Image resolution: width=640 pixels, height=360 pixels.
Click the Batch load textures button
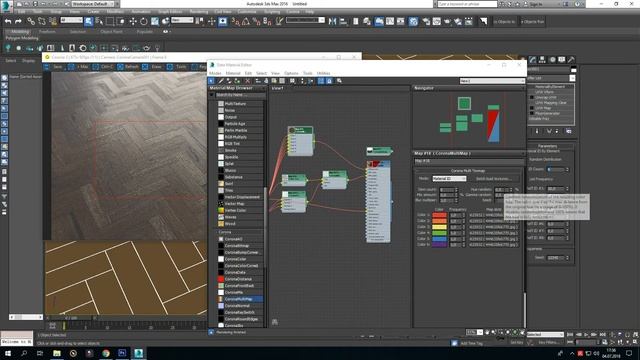coord(494,179)
